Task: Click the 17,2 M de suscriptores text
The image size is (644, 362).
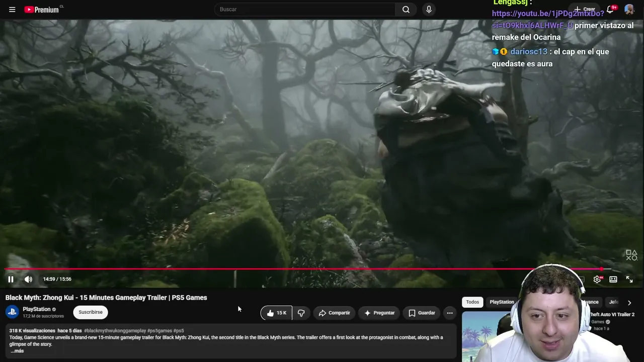Action: pyautogui.click(x=43, y=316)
